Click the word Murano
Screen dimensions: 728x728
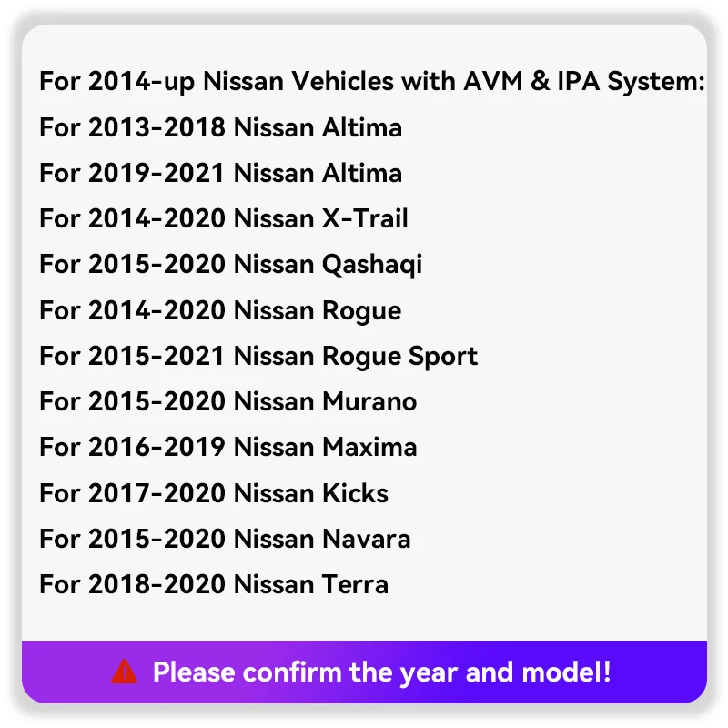pos(369,401)
